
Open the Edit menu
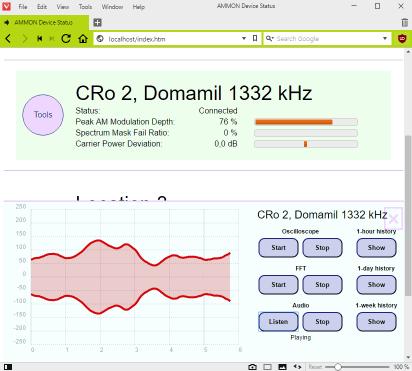click(42, 7)
